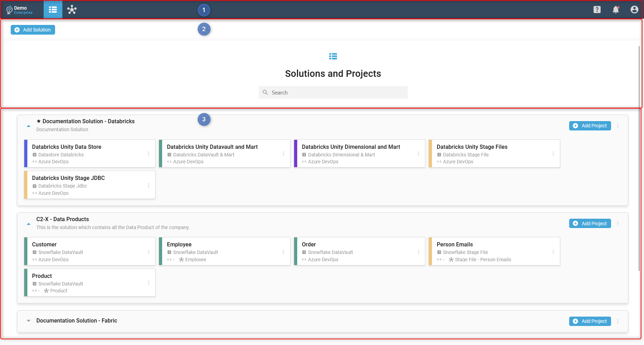Open kebab menu on Databricks Unity Data Store

click(x=149, y=154)
